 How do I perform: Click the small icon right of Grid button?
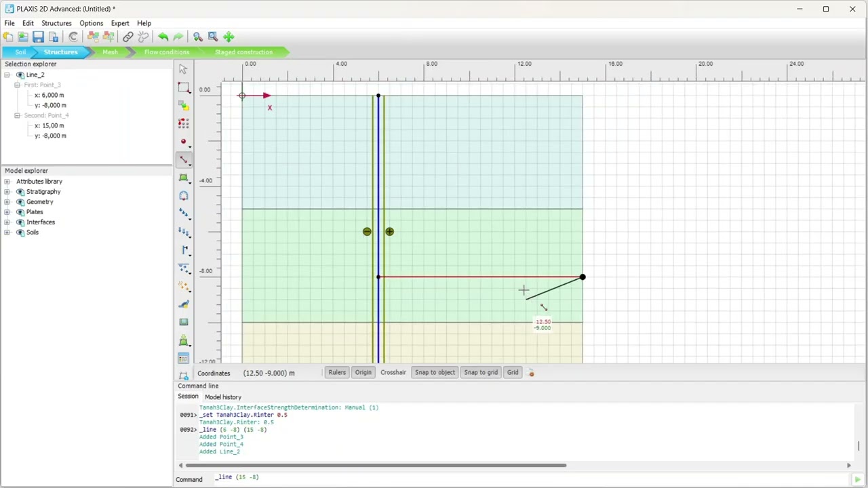(531, 373)
